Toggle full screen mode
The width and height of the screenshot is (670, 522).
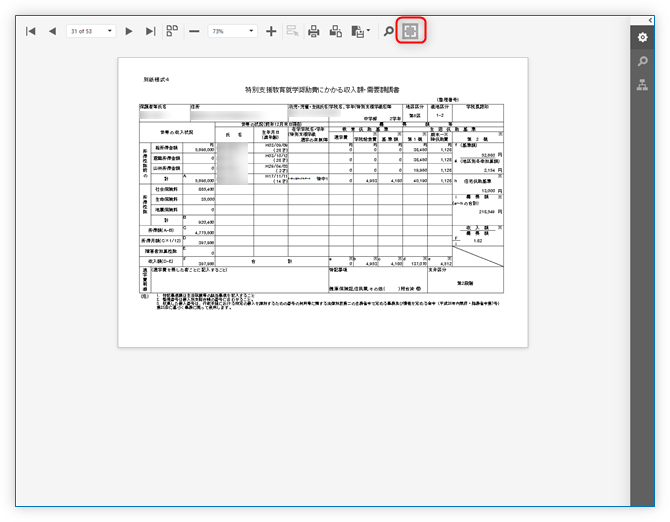click(x=411, y=31)
